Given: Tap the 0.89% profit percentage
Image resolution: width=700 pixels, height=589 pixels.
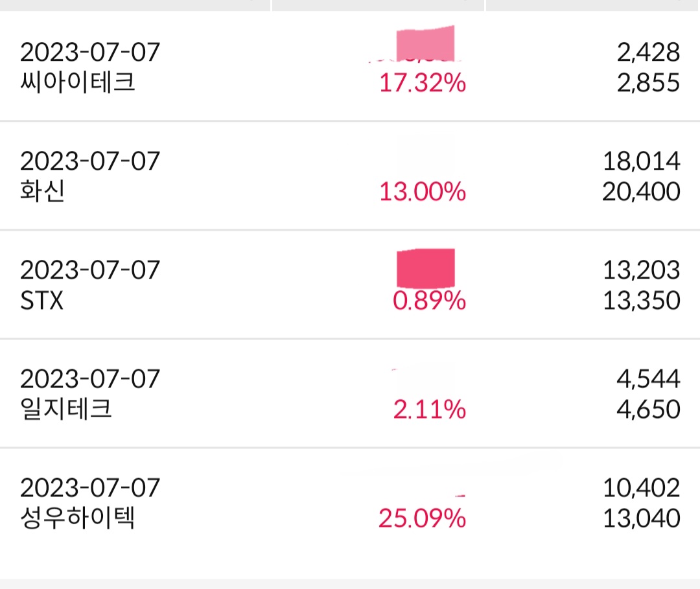Looking at the screenshot, I should 429,301.
